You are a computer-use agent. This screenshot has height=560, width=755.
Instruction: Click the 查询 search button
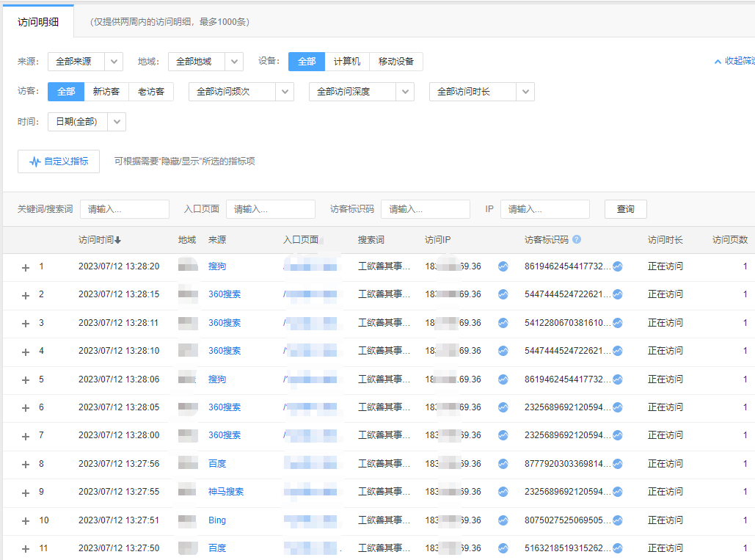625,209
